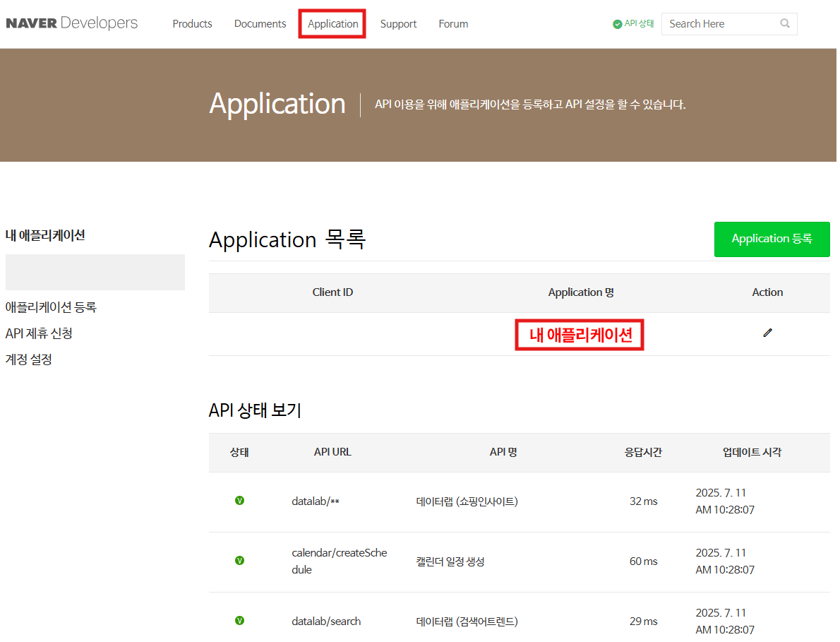Screen dimensions: 840x642
Task: Open the API 상태 link text in header
Action: [x=639, y=23]
